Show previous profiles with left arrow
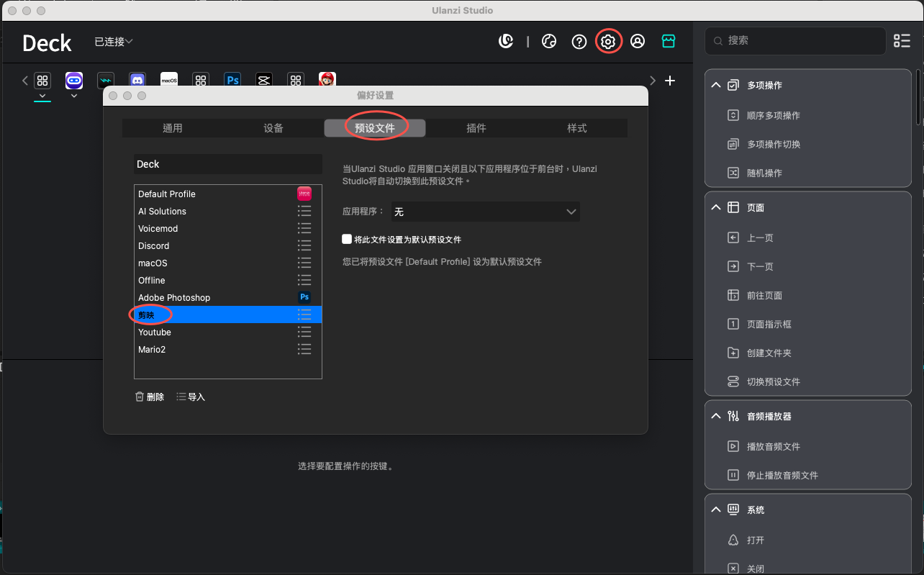 tap(25, 81)
